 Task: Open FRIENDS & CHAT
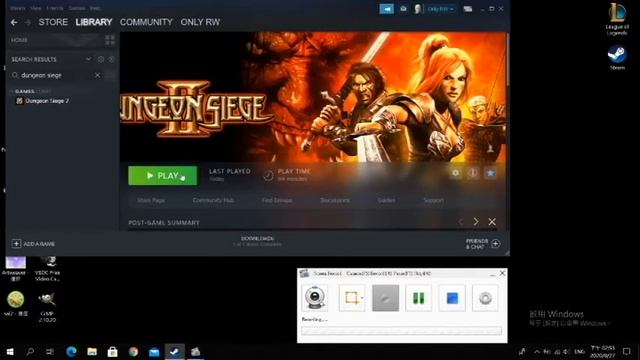tap(483, 244)
